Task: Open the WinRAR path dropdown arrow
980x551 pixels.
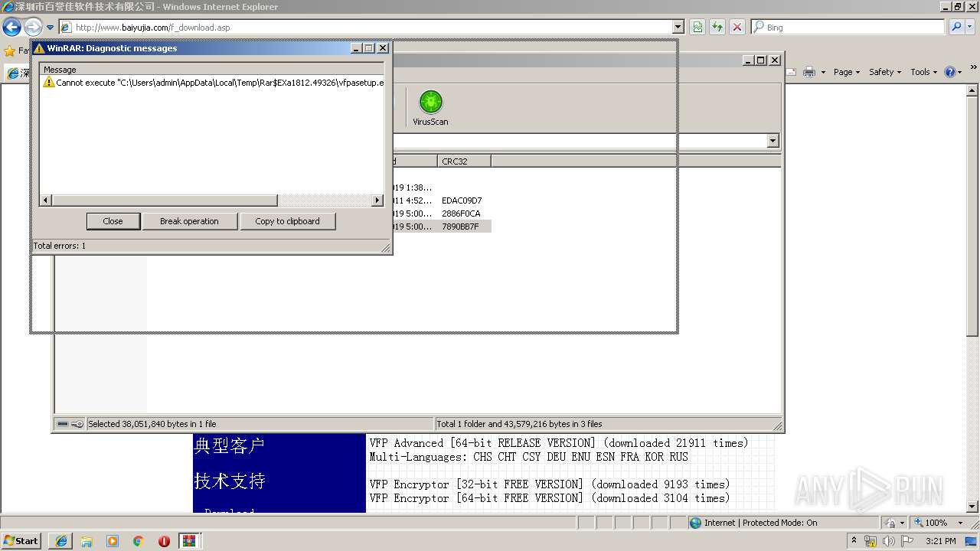Action: pos(773,141)
